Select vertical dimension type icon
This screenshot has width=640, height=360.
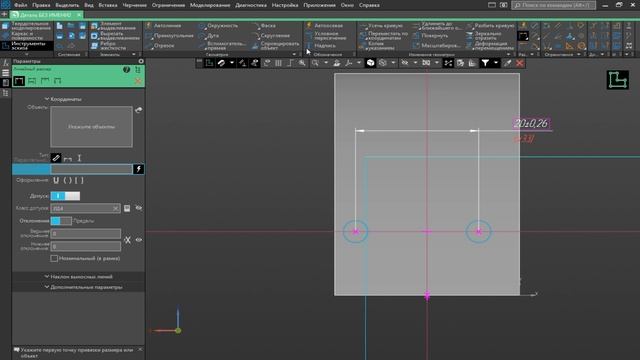[79, 158]
